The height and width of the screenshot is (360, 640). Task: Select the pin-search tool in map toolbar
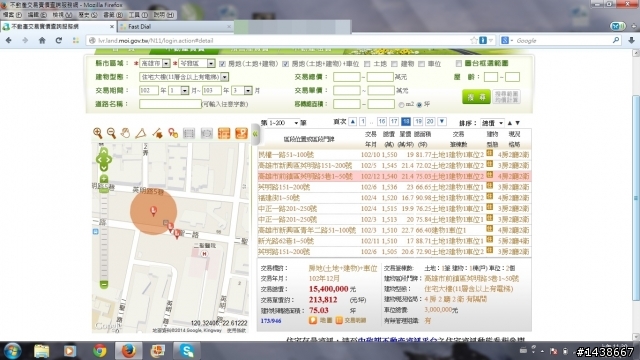click(x=173, y=133)
